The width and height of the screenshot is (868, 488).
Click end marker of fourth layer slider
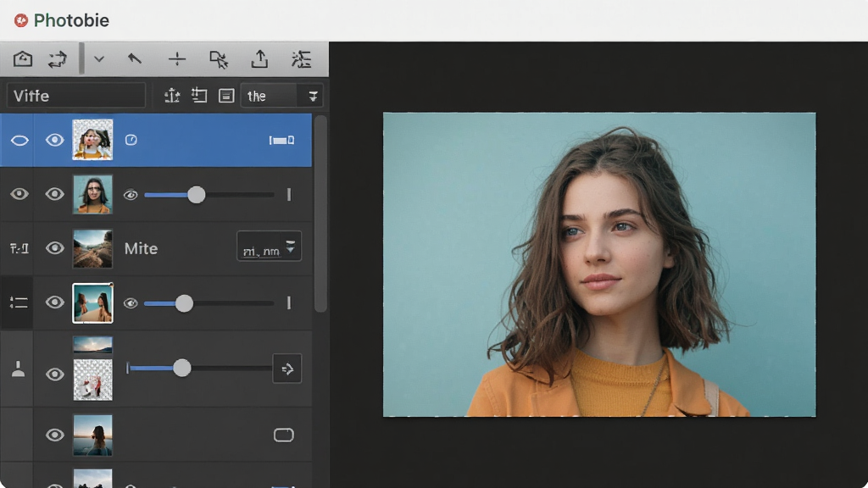(x=289, y=302)
